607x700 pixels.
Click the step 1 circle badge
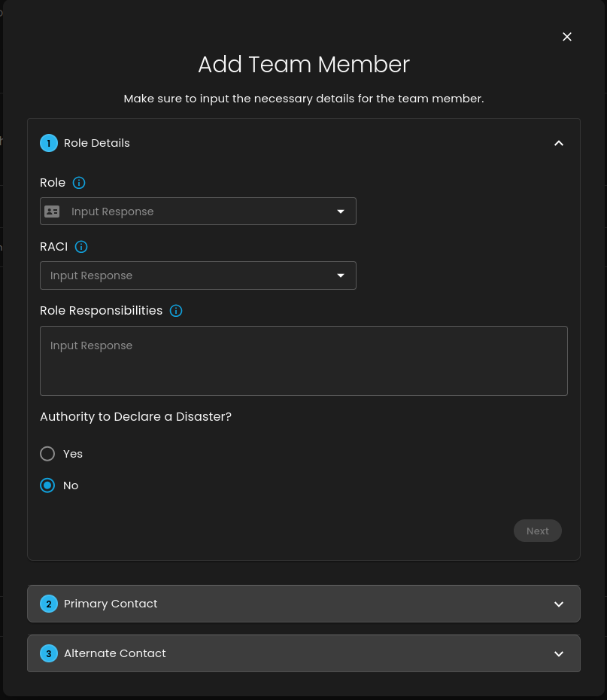click(49, 143)
